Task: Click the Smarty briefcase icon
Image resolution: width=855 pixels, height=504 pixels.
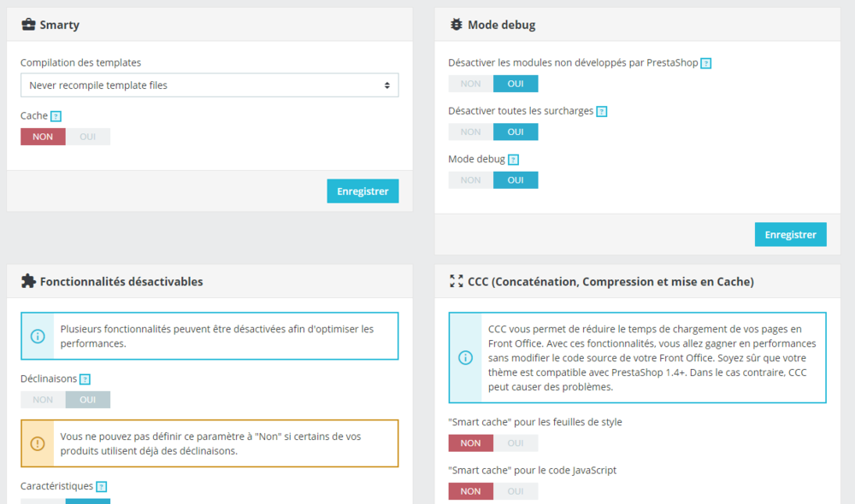Action: (x=28, y=25)
